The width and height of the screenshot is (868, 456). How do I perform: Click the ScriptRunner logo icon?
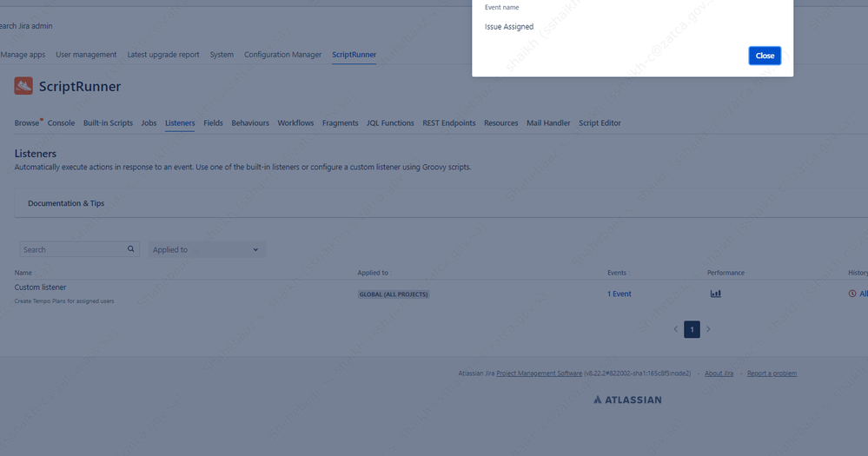click(23, 86)
